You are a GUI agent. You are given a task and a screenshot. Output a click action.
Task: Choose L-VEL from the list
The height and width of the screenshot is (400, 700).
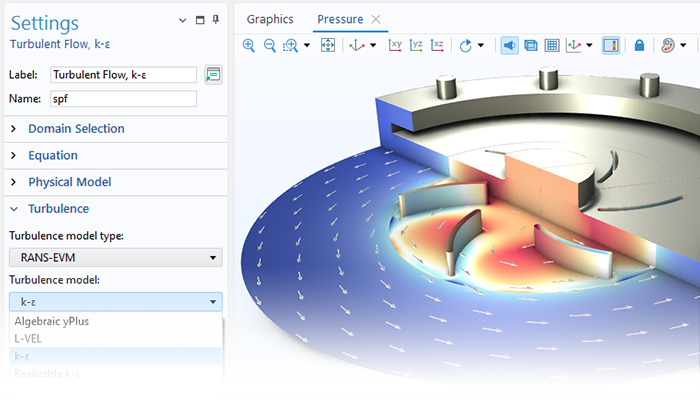pos(116,338)
